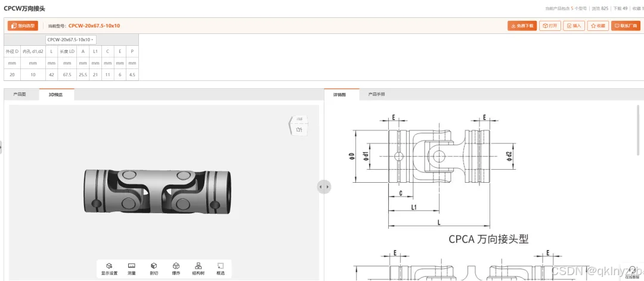
Task: Click the table value 42
Action: [x=51, y=75]
